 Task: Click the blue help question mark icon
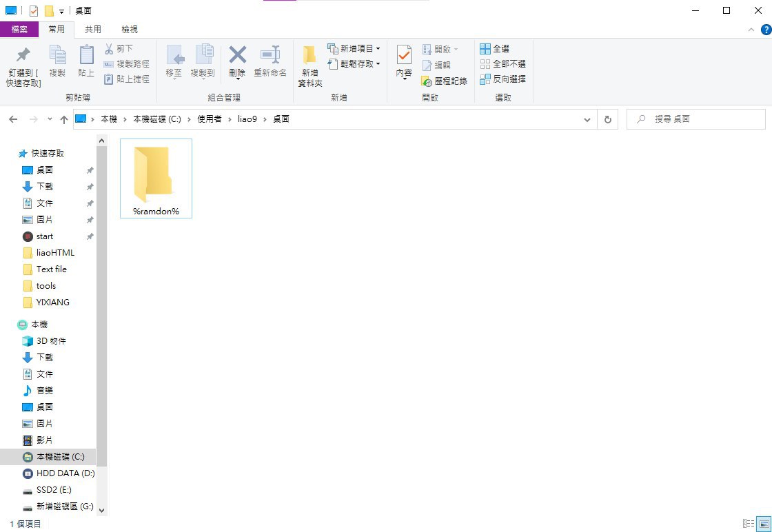pos(766,30)
